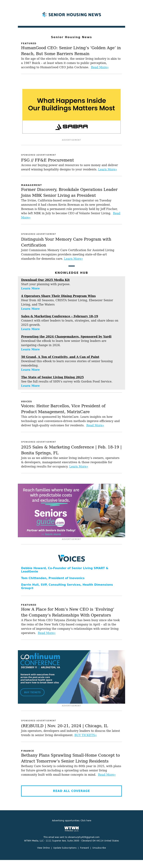Click the WTWH Media logo in footer

pyautogui.click(x=71, y=829)
